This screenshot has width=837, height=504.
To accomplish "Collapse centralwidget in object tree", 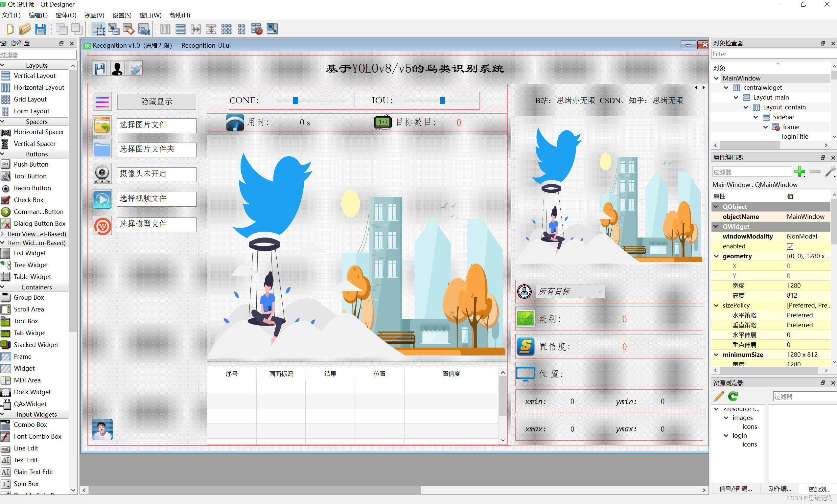I will point(726,88).
